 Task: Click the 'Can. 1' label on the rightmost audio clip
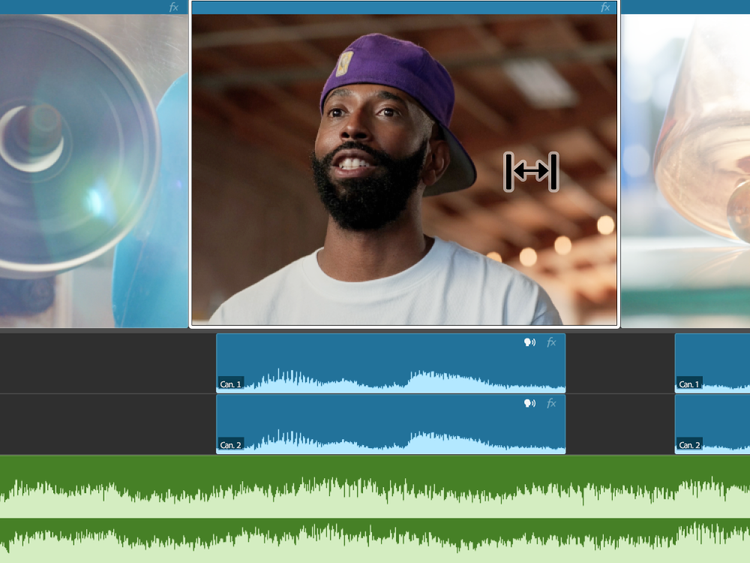click(x=689, y=384)
